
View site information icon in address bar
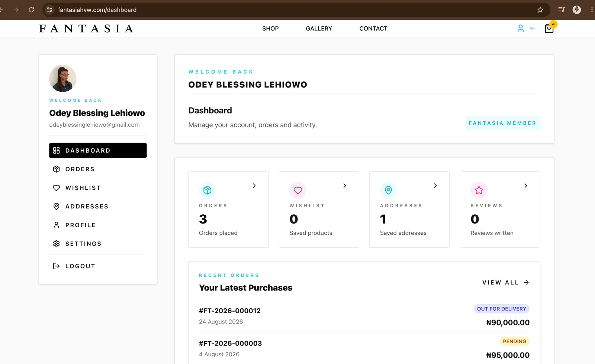50,10
